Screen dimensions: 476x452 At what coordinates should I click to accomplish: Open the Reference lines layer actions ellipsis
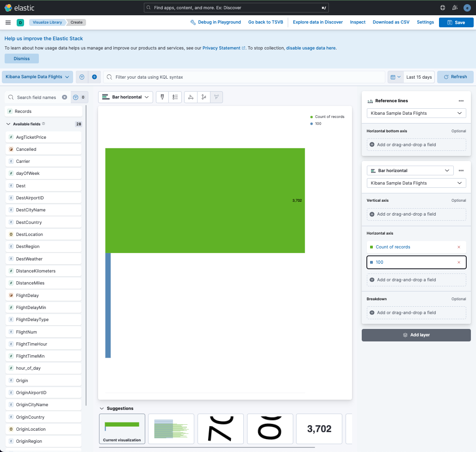[461, 100]
